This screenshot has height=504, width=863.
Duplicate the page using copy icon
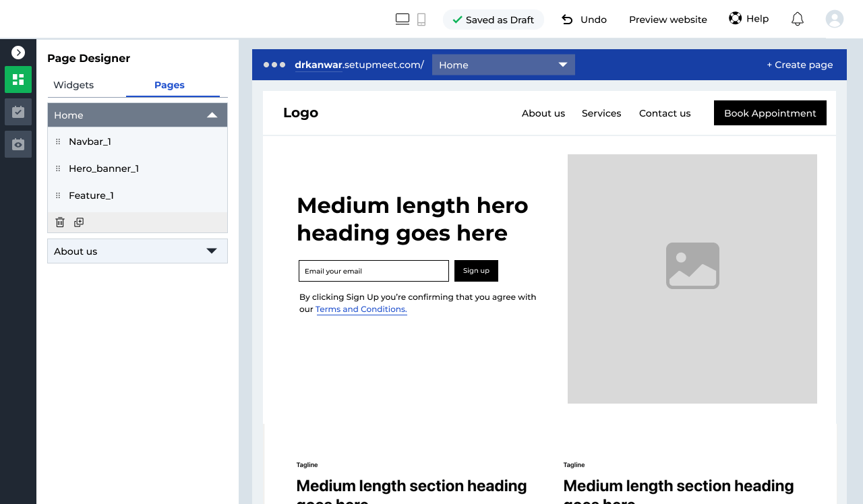79,222
